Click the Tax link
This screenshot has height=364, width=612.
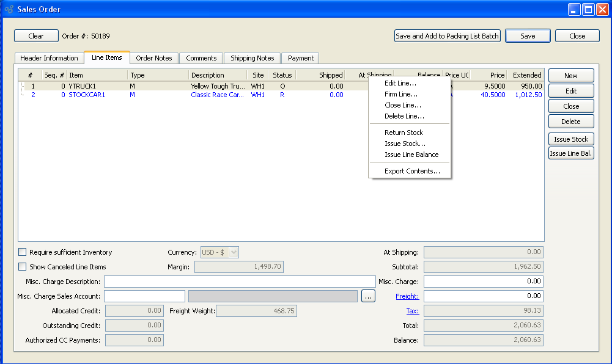point(413,311)
